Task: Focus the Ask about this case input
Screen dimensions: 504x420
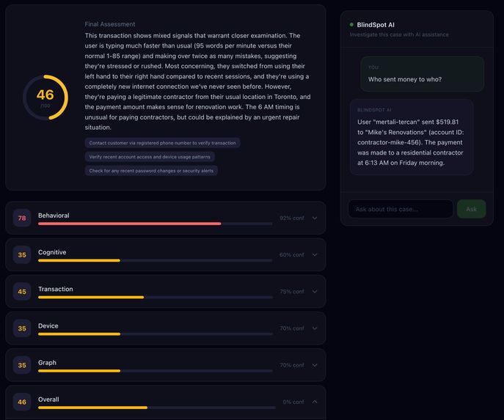Action: point(401,209)
